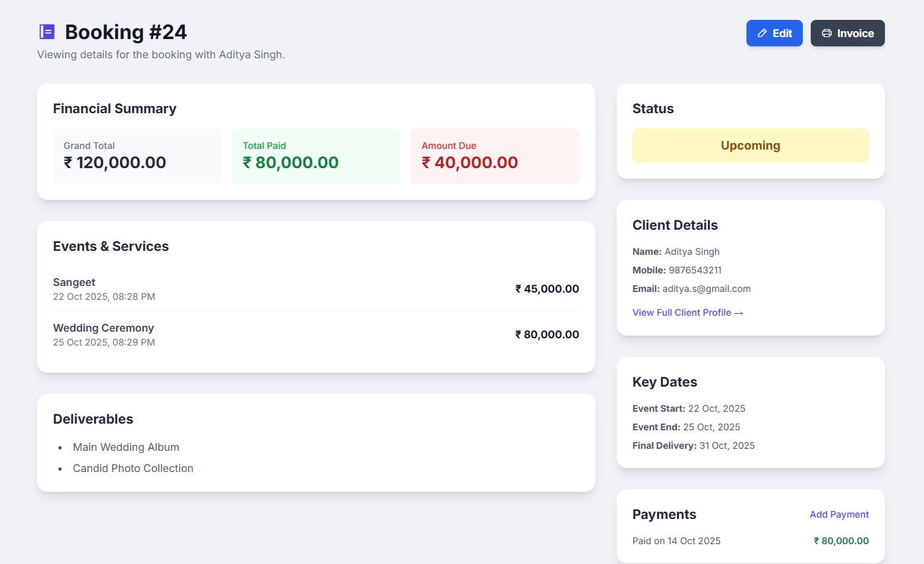This screenshot has width=924, height=564.
Task: Click Add Payment in the Payments panel
Action: (x=839, y=514)
